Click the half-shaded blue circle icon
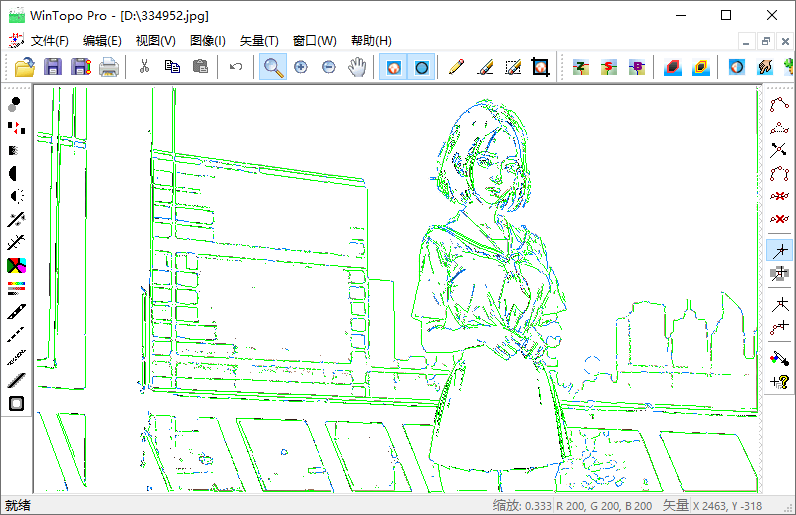This screenshot has height=515, width=796. (737, 67)
